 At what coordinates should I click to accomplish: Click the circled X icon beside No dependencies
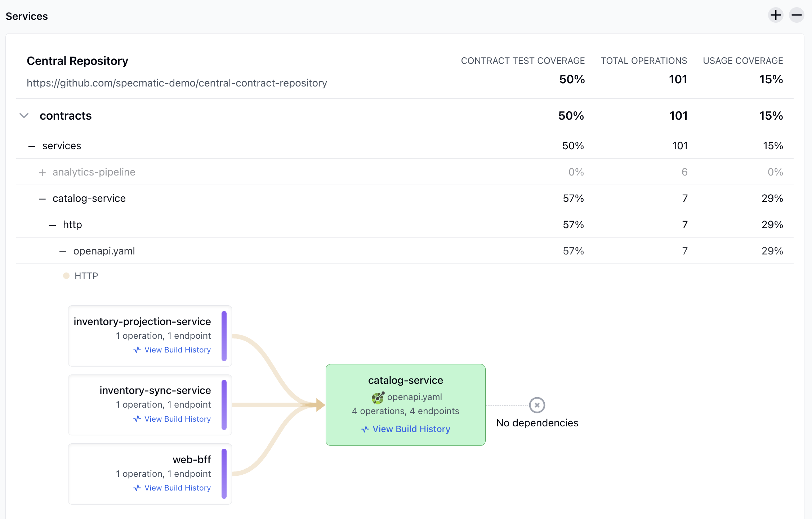pos(537,405)
